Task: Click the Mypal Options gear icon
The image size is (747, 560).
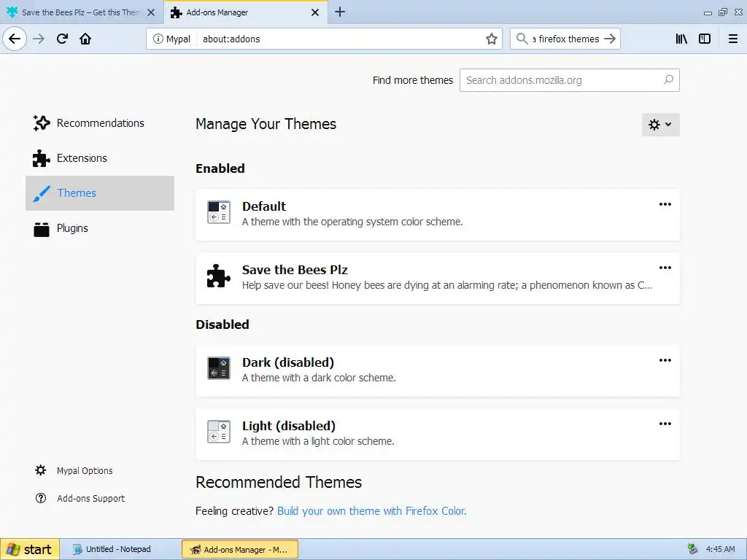Action: click(x=41, y=470)
